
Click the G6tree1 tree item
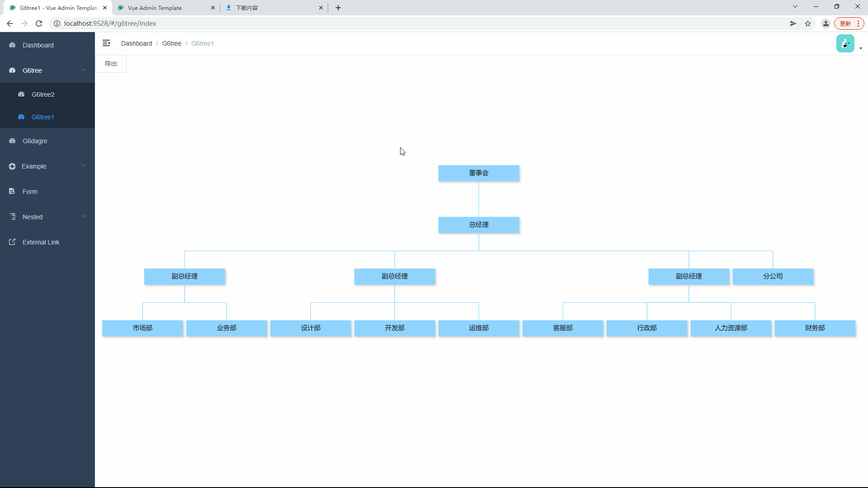coord(43,116)
